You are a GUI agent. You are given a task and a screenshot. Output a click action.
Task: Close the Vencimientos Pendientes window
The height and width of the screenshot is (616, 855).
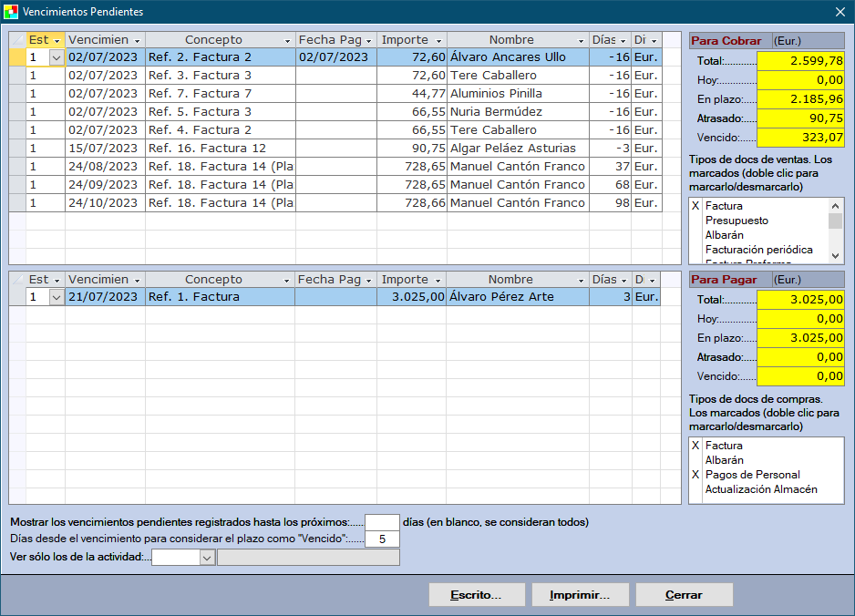click(x=840, y=12)
